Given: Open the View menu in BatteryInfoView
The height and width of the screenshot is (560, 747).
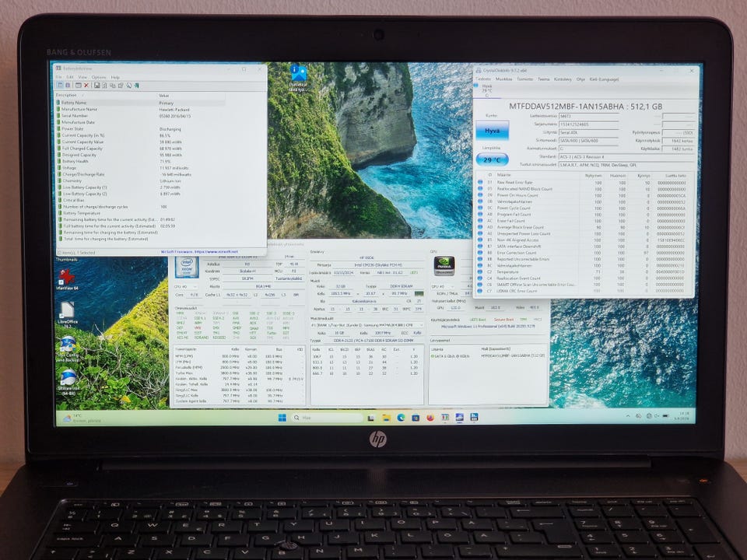Looking at the screenshot, I should tap(82, 77).
